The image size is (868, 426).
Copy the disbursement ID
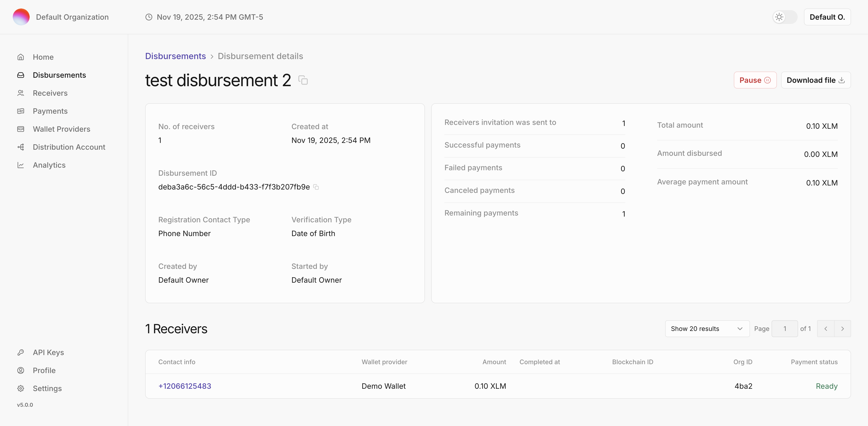tap(316, 187)
